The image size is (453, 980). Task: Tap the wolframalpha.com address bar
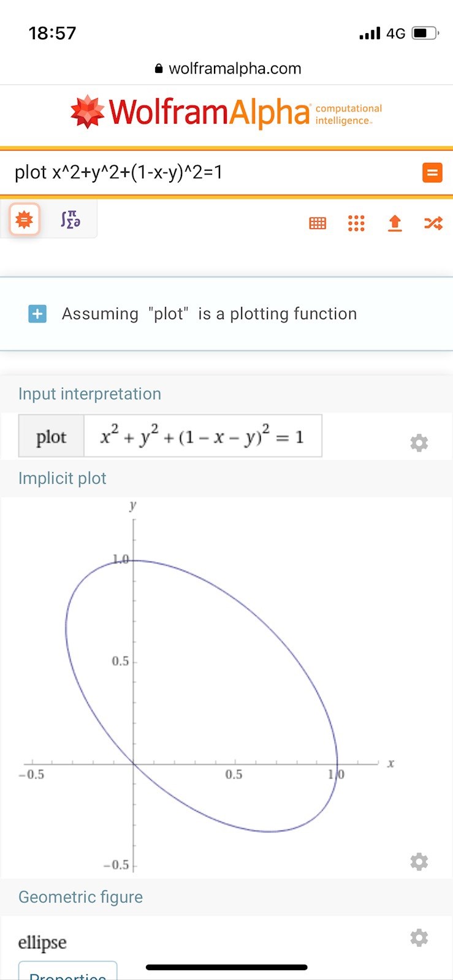click(228, 69)
